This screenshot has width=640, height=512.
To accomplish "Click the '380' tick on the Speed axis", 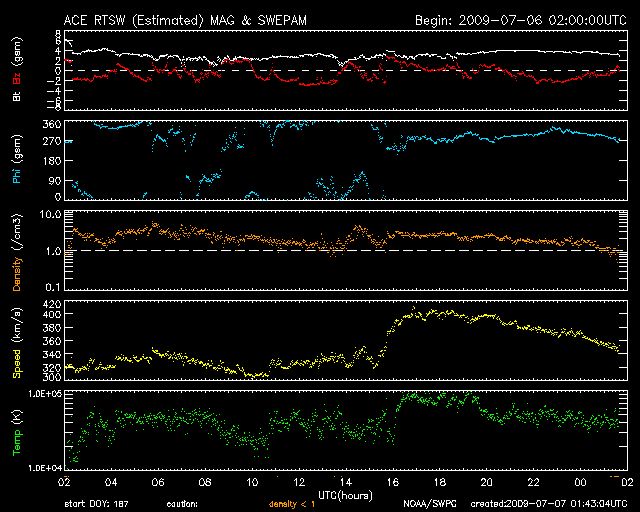I will pyautogui.click(x=52, y=328).
